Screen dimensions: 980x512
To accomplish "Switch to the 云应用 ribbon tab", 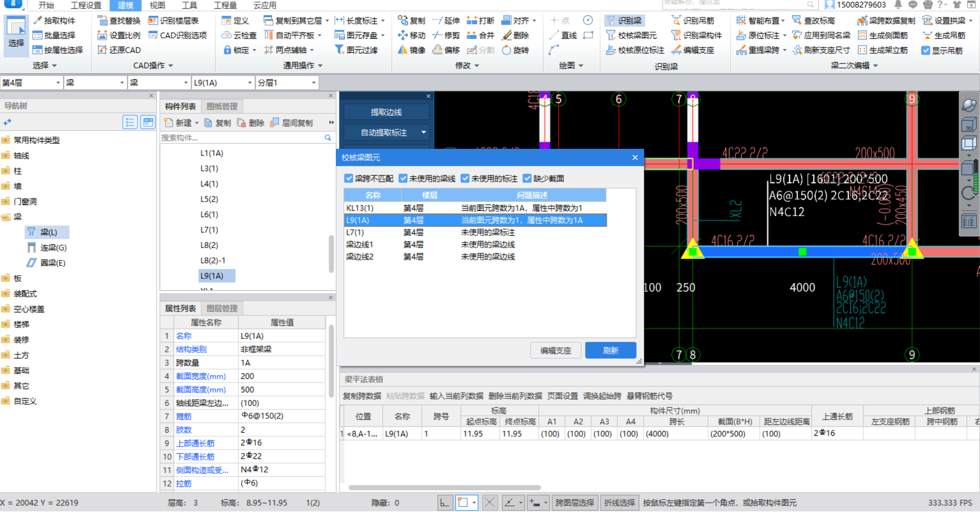I will tap(265, 5).
